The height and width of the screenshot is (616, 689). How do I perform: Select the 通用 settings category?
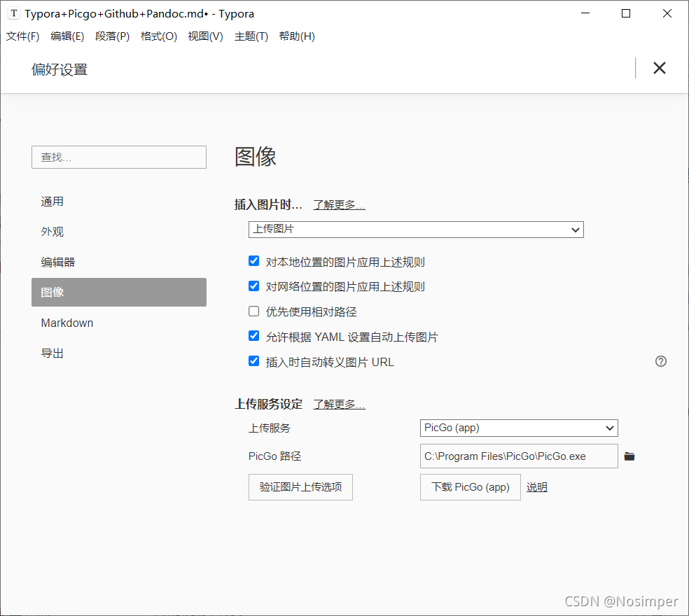(118, 201)
